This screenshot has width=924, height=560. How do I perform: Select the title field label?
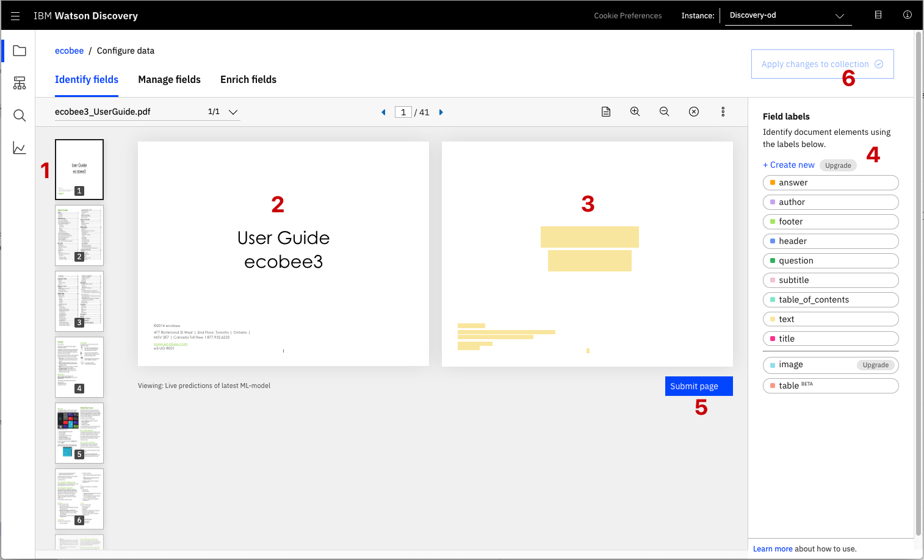click(831, 339)
